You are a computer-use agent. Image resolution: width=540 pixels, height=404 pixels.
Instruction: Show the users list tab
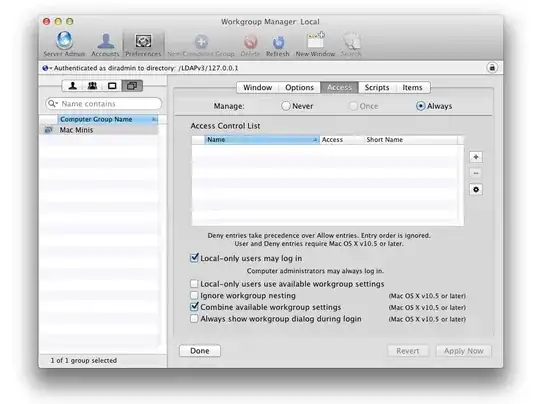point(72,86)
